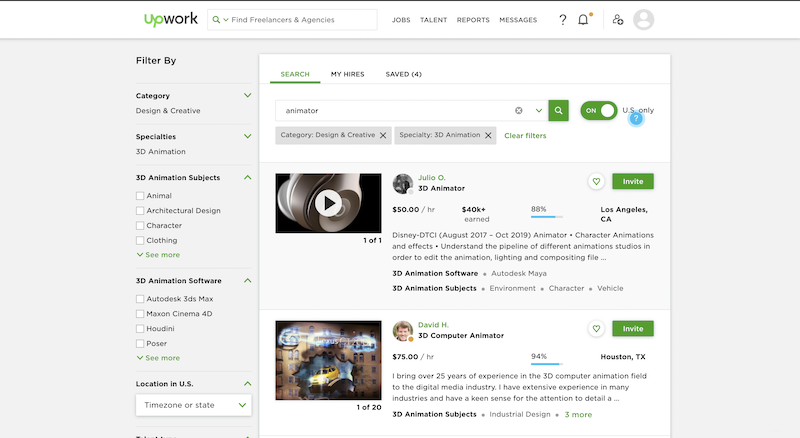
Task: Check the Clothing checkbox
Action: [x=140, y=240]
